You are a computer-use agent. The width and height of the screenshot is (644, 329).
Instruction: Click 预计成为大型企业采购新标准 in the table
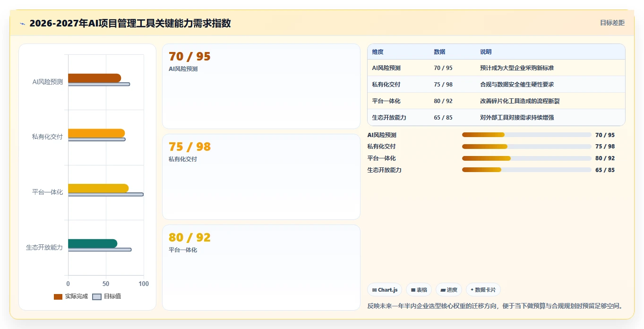point(517,68)
